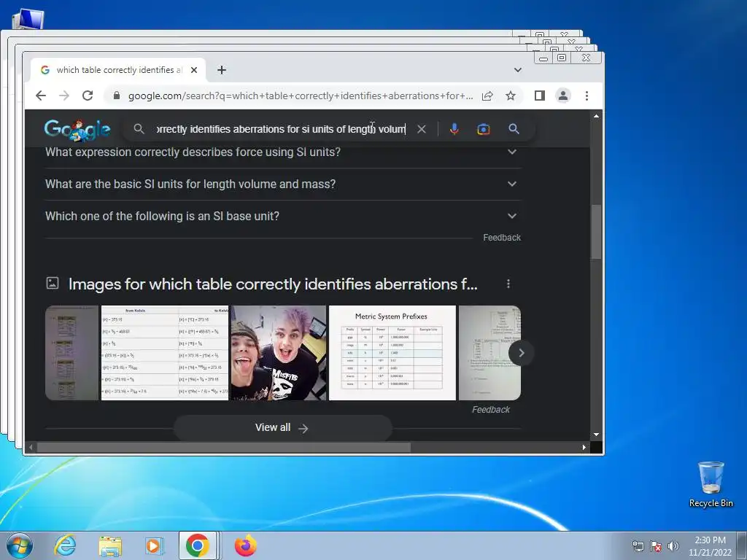The height and width of the screenshot is (560, 747).
Task: Open the leftmost worksheet image thumbnail
Action: click(x=72, y=353)
